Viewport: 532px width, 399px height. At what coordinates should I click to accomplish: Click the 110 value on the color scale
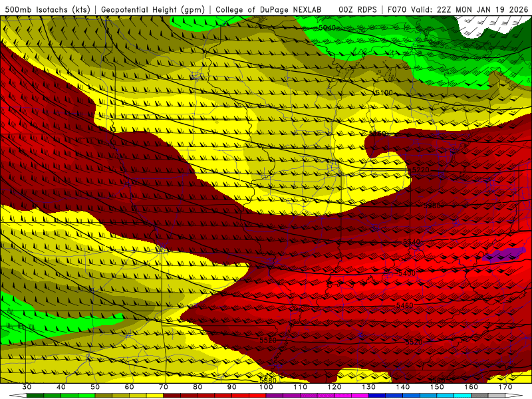tap(301, 387)
